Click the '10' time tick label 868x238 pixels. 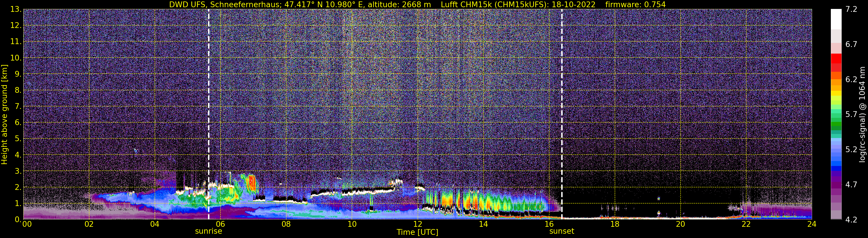pos(352,224)
